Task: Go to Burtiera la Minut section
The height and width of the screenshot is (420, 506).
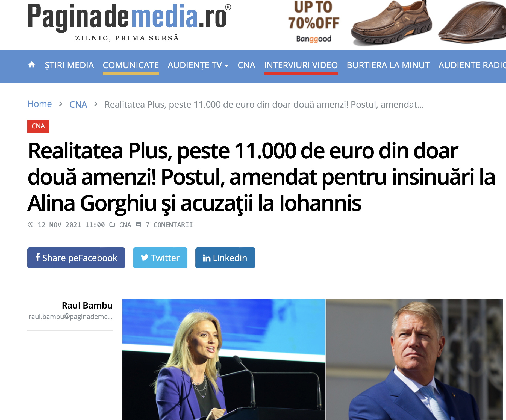Action: [x=388, y=65]
